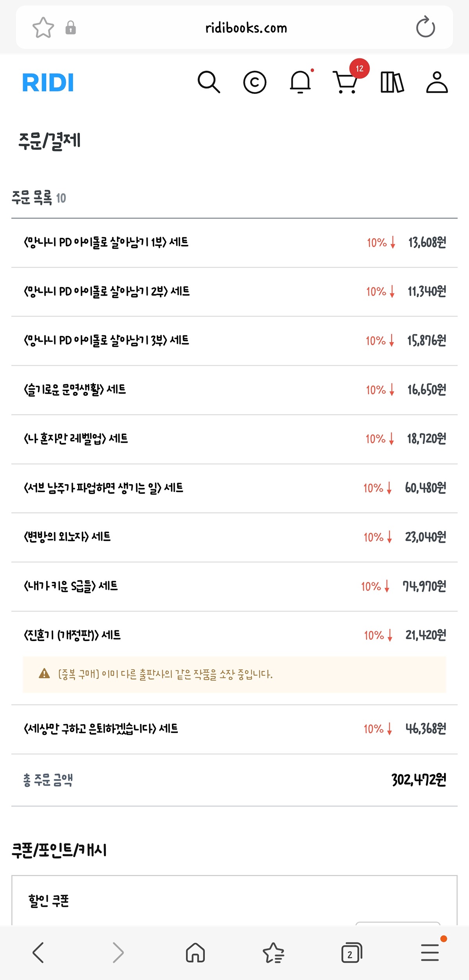The image size is (469, 980).
Task: Open browser favorites list icon
Action: (x=274, y=953)
